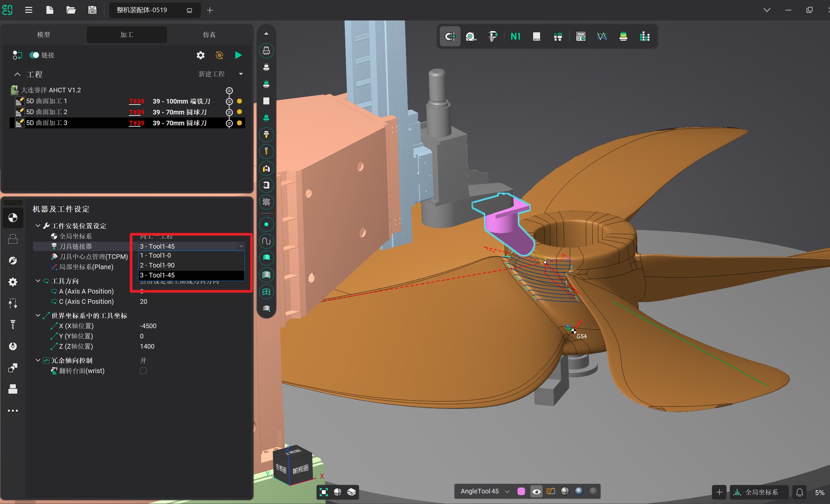830x504 pixels.
Task: Click plus icon beside global coordinate system
Action: [x=719, y=492]
